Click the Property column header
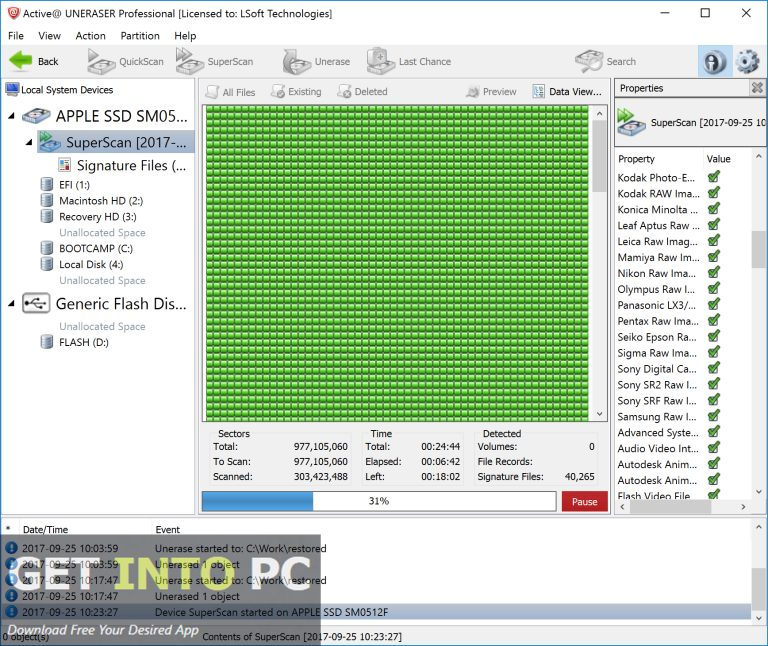 636,159
